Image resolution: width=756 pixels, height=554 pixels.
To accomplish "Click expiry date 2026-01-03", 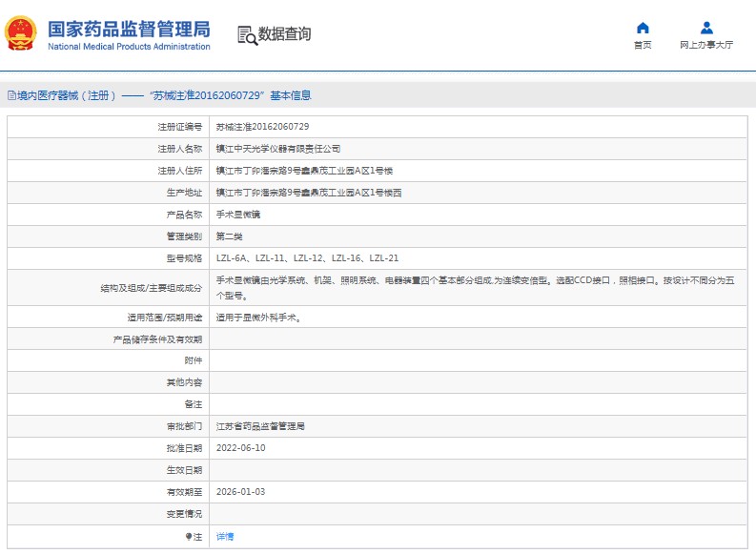I will pyautogui.click(x=240, y=492).
